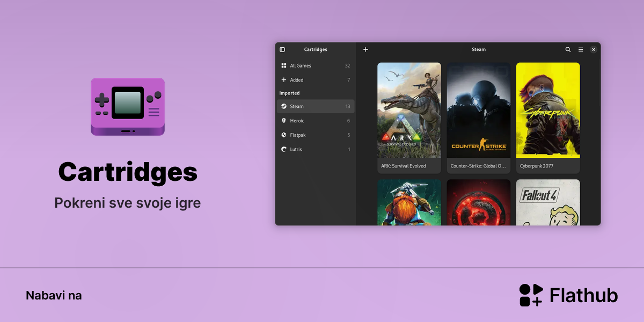The height and width of the screenshot is (322, 644).
Task: Click the Steam count 13
Action: 348,106
